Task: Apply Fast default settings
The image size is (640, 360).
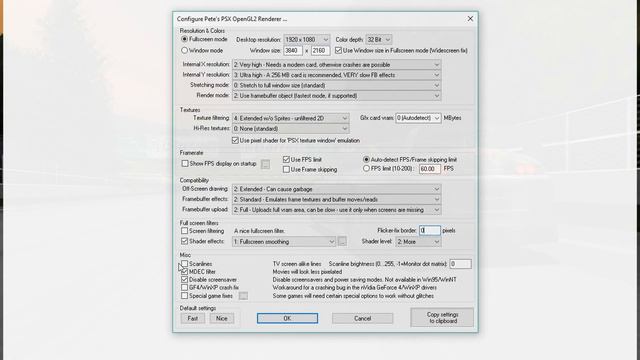Action: tap(193, 318)
